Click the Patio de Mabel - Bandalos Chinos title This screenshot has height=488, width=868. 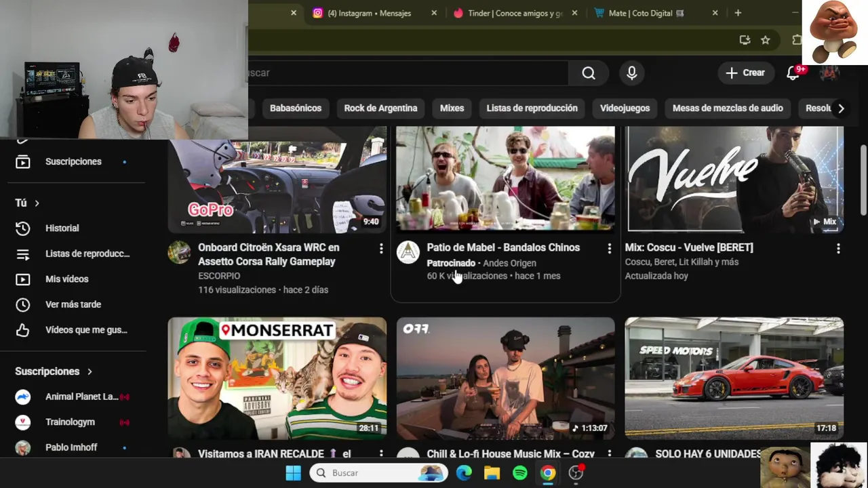tap(503, 247)
